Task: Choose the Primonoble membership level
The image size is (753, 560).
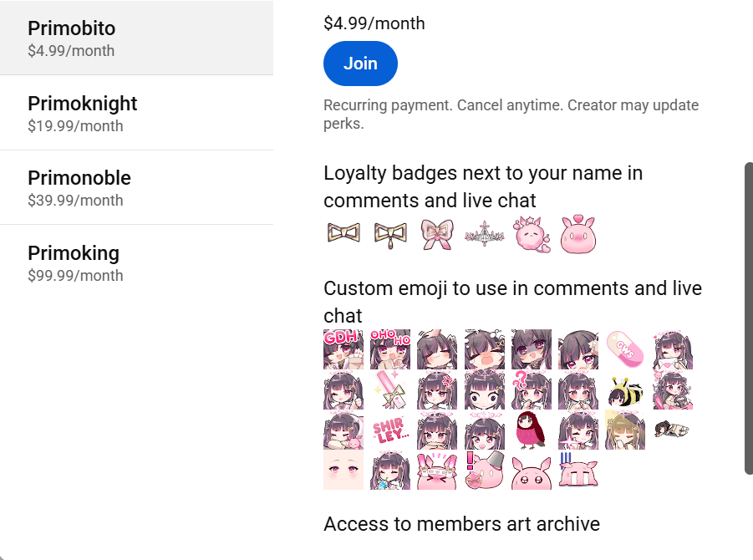Action: [x=136, y=188]
